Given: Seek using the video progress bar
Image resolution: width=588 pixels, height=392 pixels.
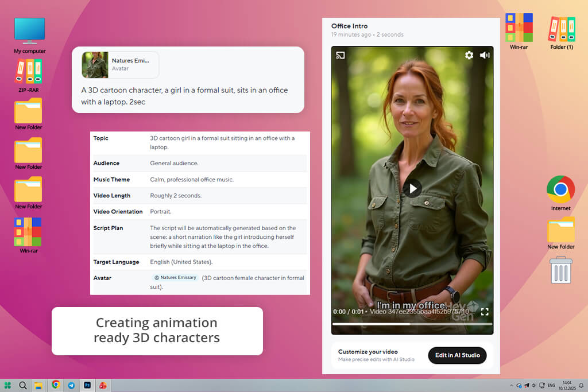Looking at the screenshot, I should point(412,324).
